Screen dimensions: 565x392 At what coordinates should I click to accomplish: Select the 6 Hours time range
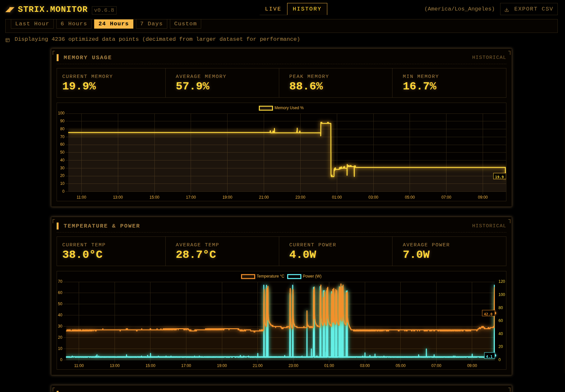tap(74, 24)
